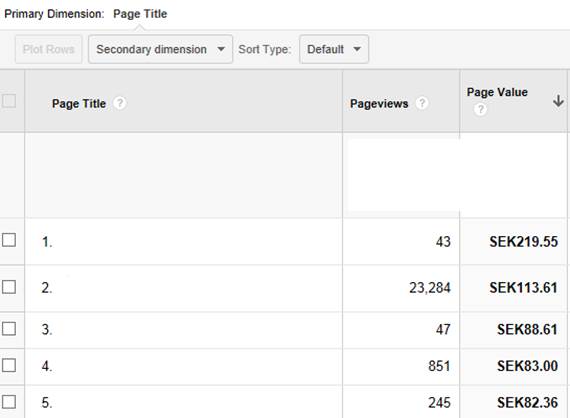Click the Page Value help question icon
This screenshot has height=418, width=570.
click(x=480, y=109)
